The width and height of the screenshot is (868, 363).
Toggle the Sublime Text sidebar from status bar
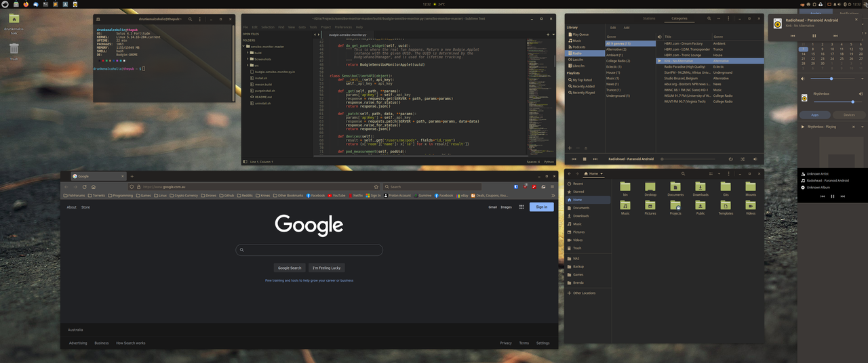coord(245,162)
